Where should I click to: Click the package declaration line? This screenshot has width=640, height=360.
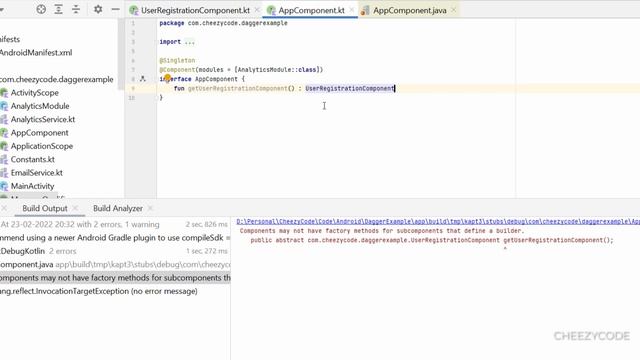pyautogui.click(x=223, y=23)
